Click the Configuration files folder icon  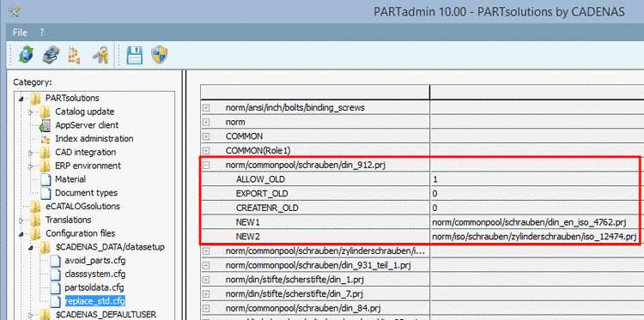click(36, 233)
